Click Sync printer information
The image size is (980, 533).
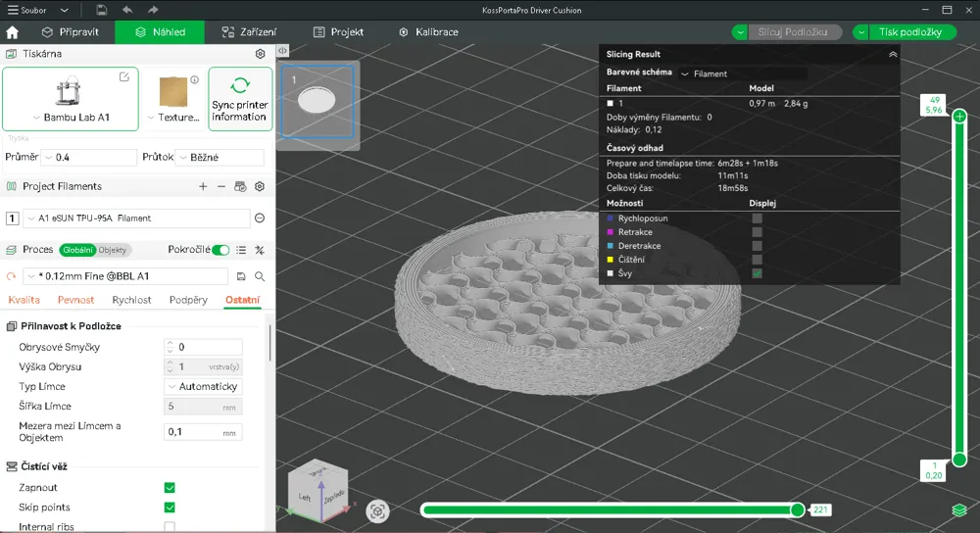point(240,99)
